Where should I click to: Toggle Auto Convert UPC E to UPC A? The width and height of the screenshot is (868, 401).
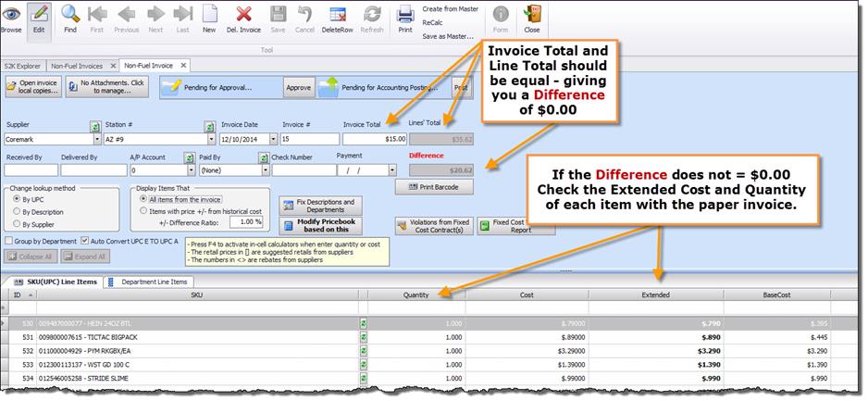(x=85, y=241)
